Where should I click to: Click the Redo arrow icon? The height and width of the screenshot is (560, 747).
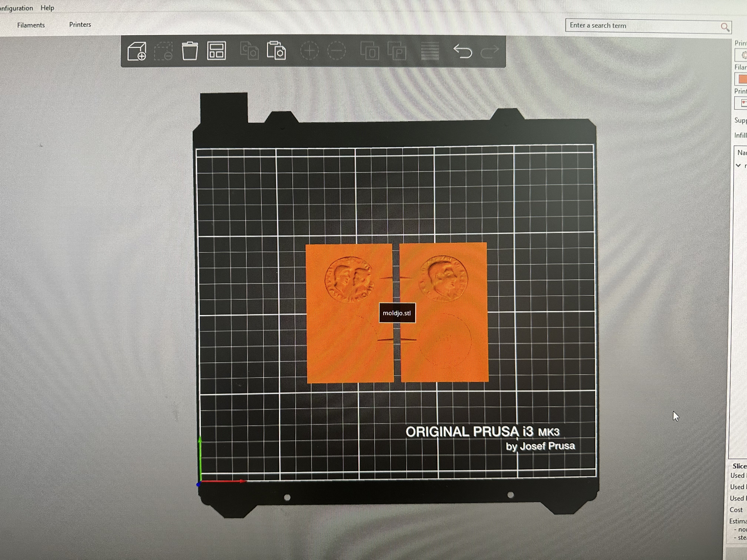click(x=489, y=51)
